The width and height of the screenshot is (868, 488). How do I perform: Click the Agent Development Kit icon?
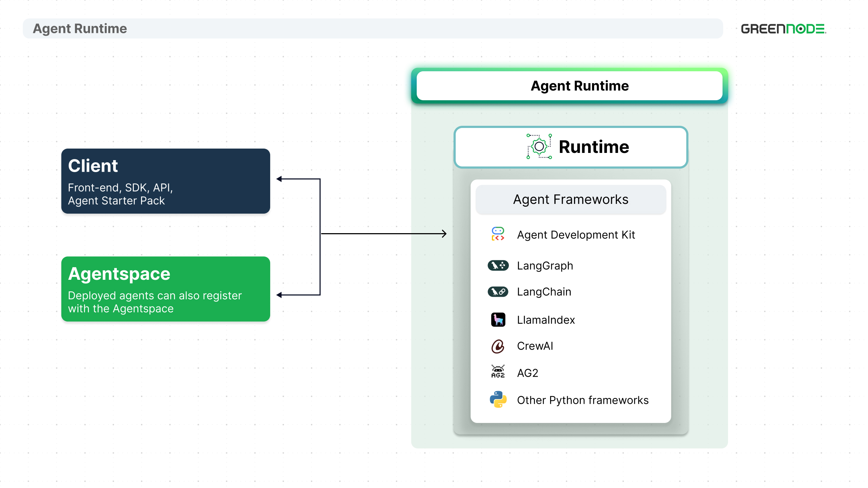point(498,234)
